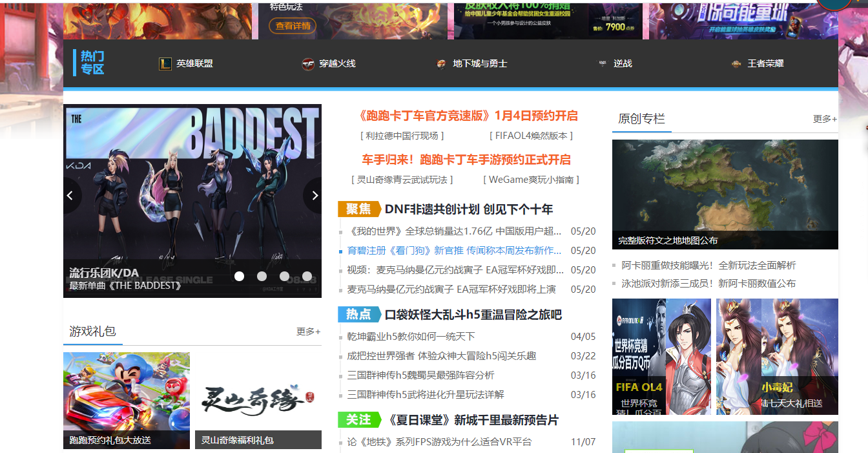Open 乾坤霸业h5教你如何一统天下 article

click(411, 337)
